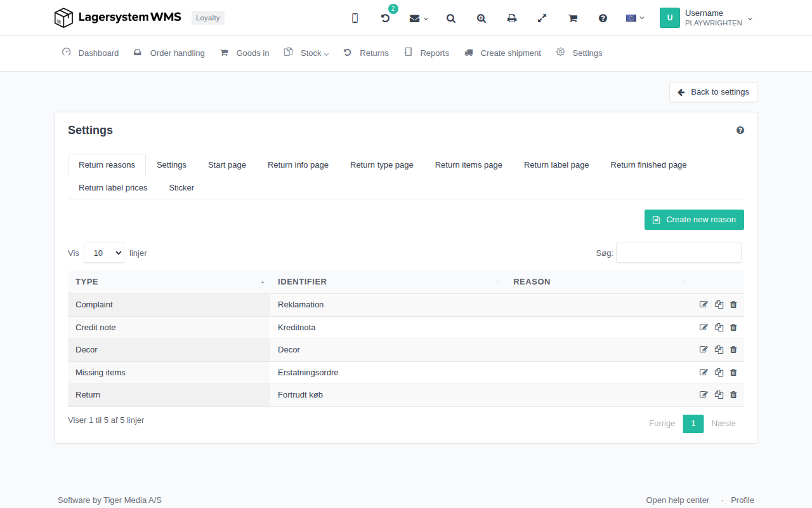Go to Order handling in the main menu
The image size is (812, 508).
(x=169, y=53)
